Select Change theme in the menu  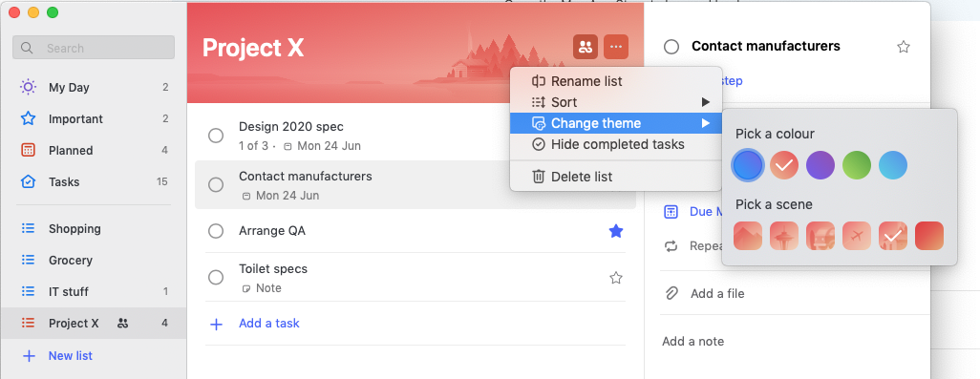616,123
